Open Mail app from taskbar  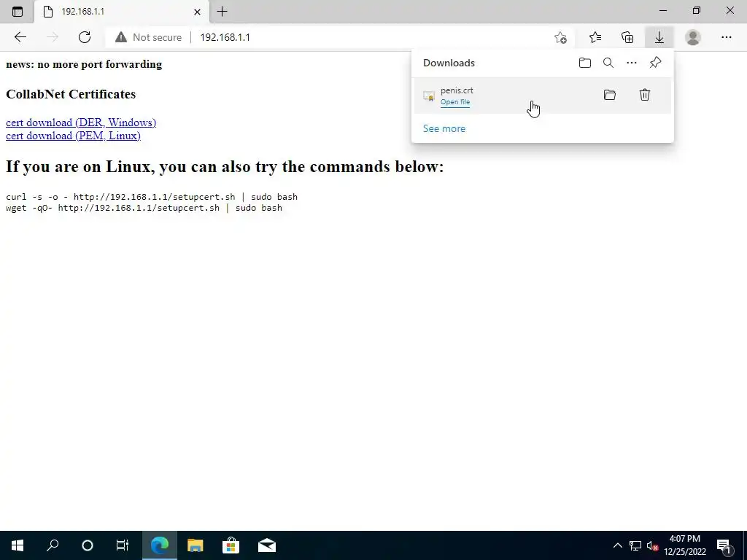(267, 545)
